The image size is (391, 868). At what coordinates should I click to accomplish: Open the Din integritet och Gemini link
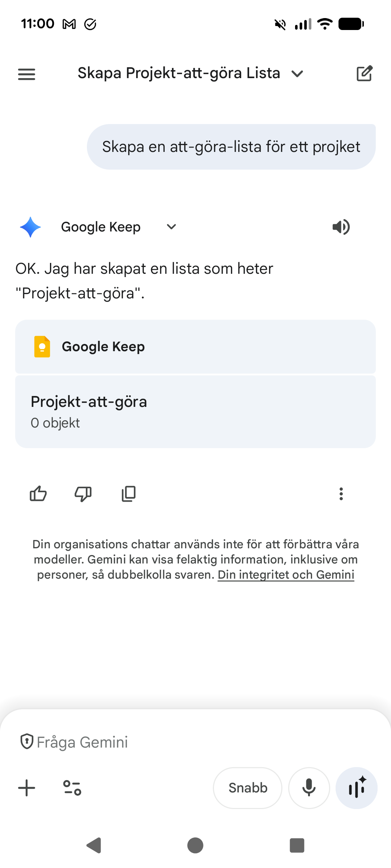pos(286,575)
